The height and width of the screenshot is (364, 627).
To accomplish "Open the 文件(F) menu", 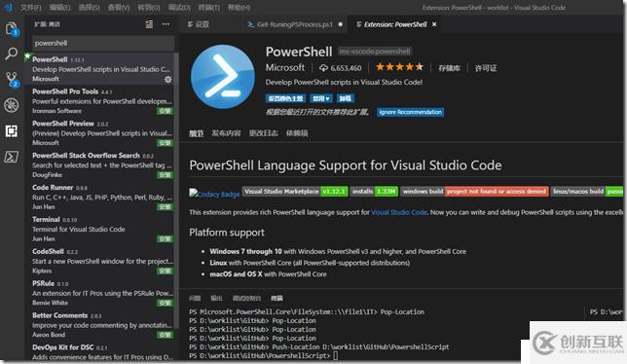I will pos(31,7).
